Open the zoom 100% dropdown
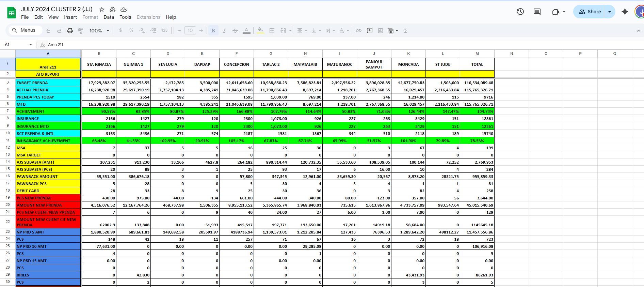This screenshot has width=644, height=287. [x=99, y=31]
